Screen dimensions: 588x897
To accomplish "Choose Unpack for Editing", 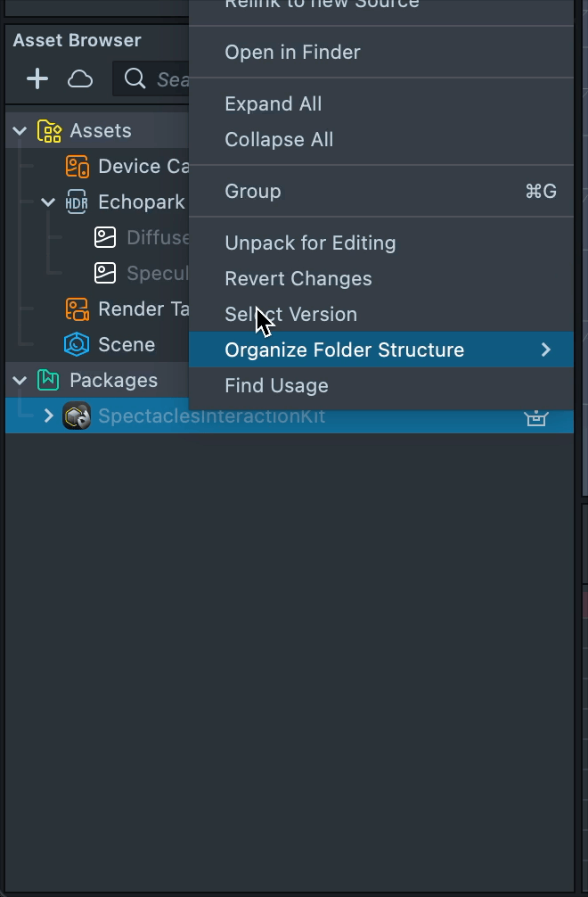I will [310, 243].
